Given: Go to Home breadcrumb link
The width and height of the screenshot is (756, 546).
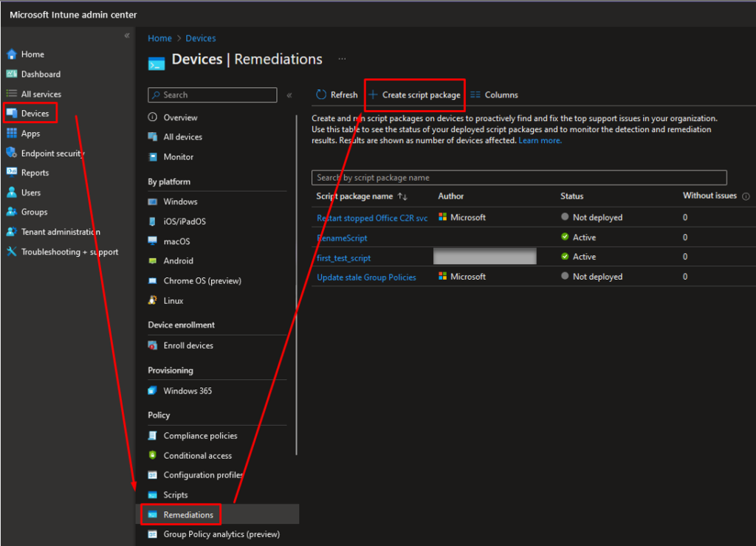Looking at the screenshot, I should click(x=159, y=38).
